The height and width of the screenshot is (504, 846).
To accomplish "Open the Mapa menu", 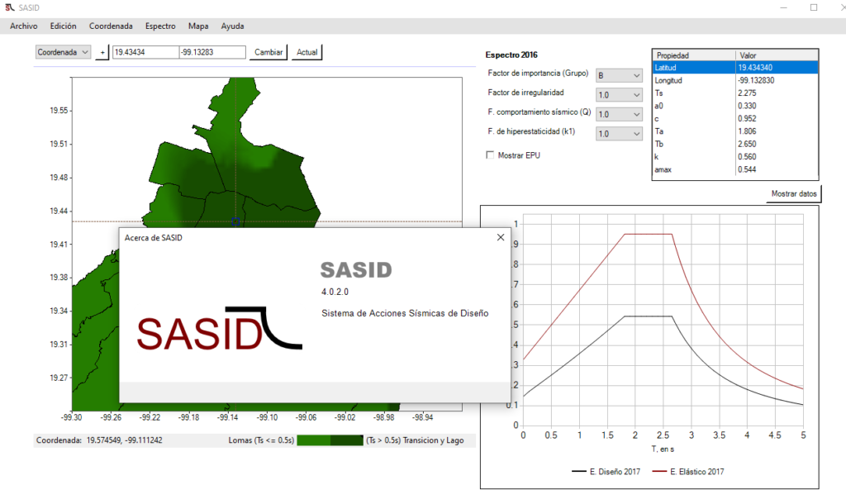I will (198, 26).
